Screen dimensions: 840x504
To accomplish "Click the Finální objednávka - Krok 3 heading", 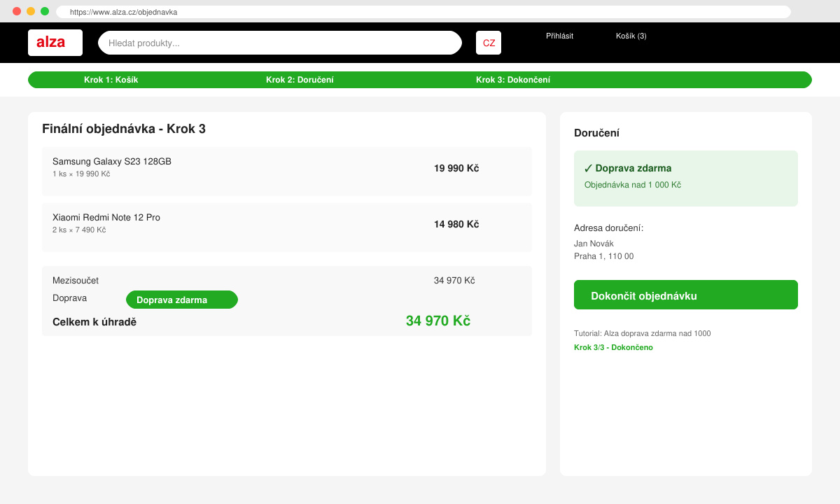I will [124, 129].
